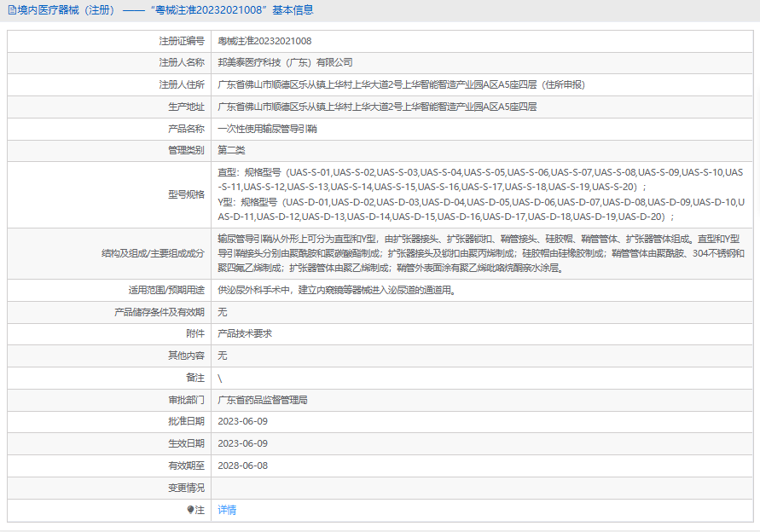The width and height of the screenshot is (760, 532).
Task: Click the 结构及组成/主要组成成分 label
Action: coord(153,253)
